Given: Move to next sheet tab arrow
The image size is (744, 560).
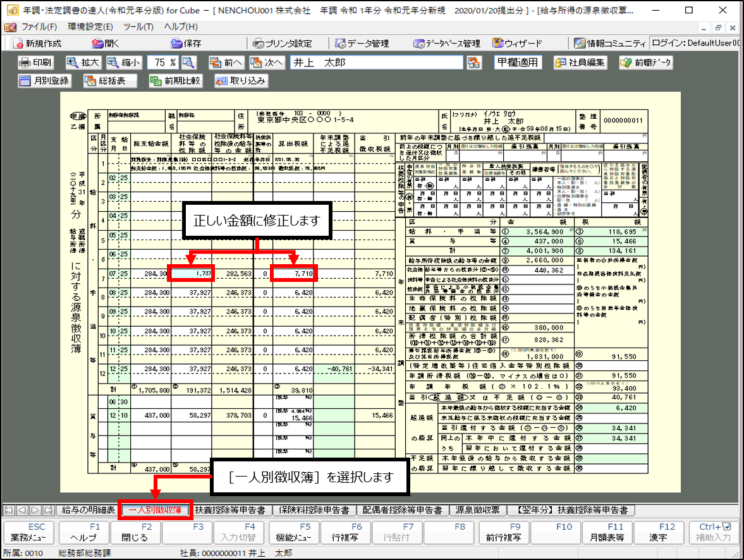Looking at the screenshot, I should click(x=35, y=510).
